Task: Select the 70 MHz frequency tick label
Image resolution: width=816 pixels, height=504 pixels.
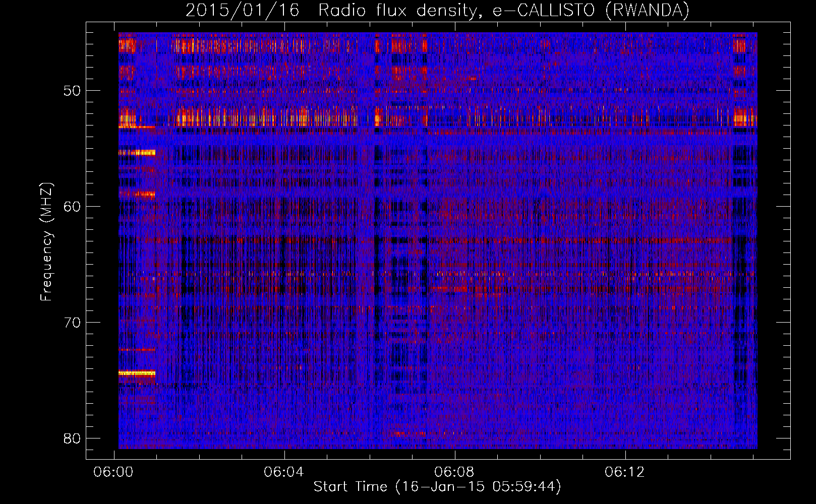Action: [72, 323]
